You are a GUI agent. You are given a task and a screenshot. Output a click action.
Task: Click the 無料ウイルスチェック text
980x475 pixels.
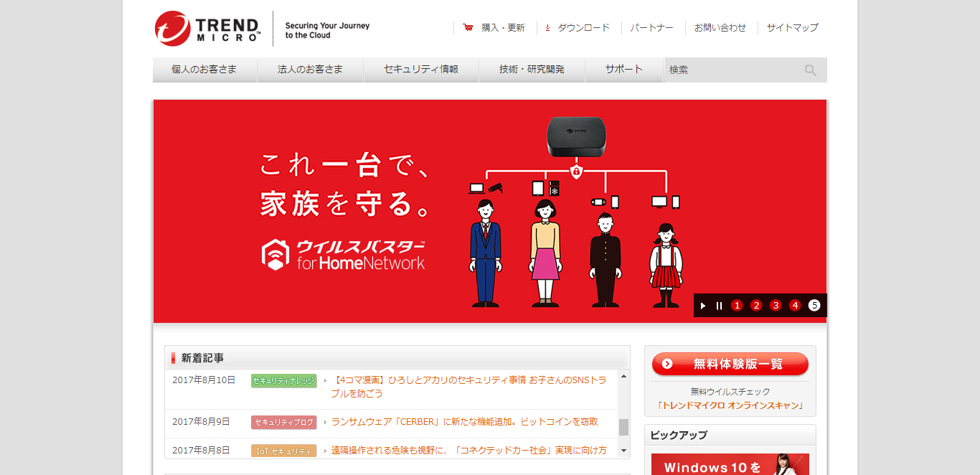click(730, 392)
